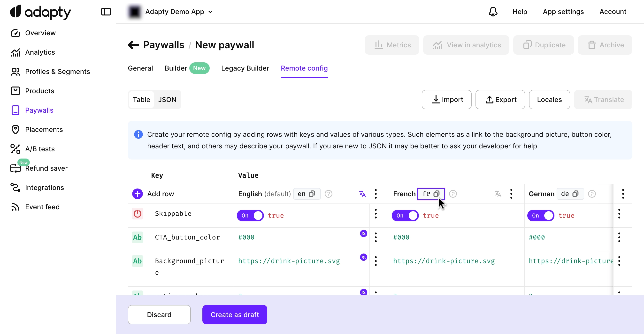Toggle the French Skippable switch
Viewport: 644px width, 334px height.
click(405, 216)
